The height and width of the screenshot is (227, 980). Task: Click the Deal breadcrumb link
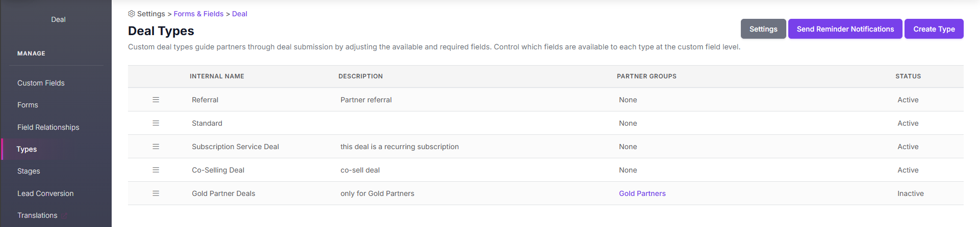point(240,14)
